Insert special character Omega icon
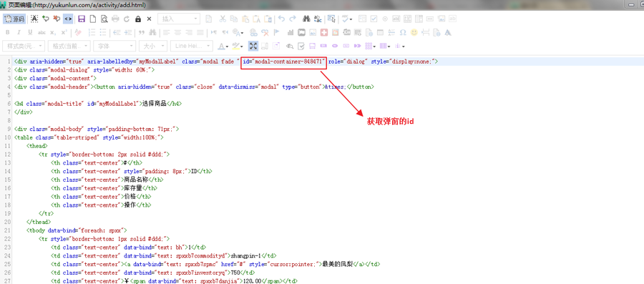Image resolution: width=644 pixels, height=284 pixels. click(x=403, y=32)
